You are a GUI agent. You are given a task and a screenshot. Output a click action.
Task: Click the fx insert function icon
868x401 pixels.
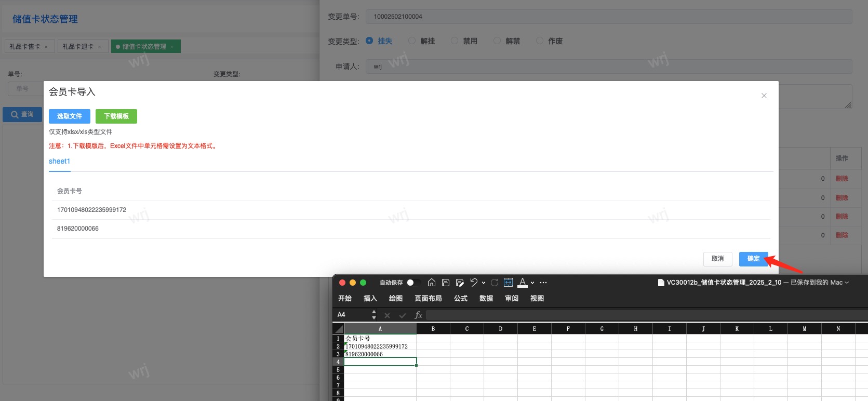click(418, 315)
